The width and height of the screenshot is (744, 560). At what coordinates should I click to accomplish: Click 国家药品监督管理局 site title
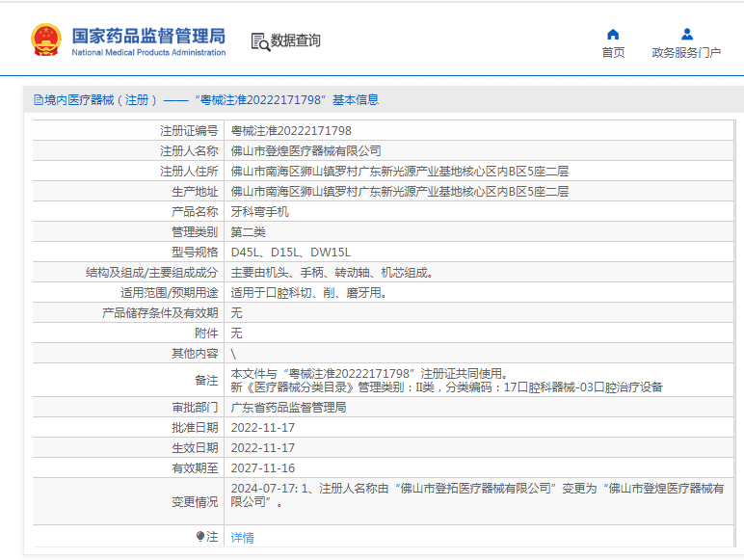click(148, 36)
